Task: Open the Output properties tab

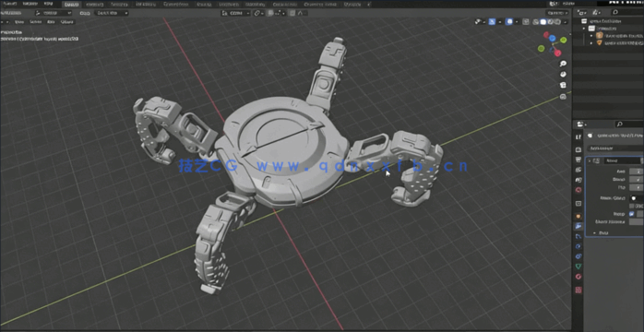Action: [x=578, y=160]
